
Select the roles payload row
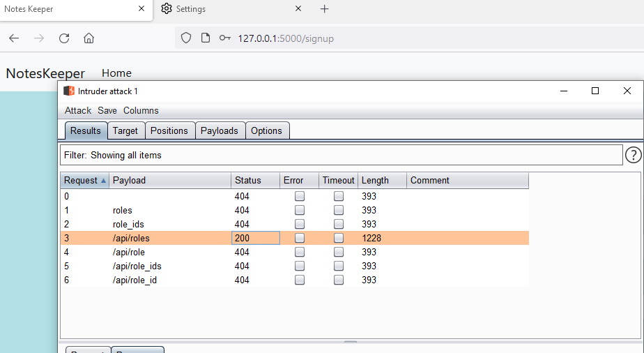295,210
